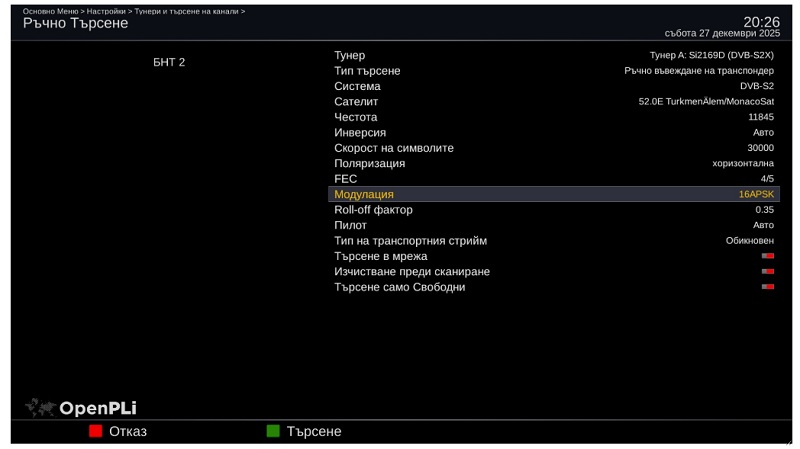Screen dimensions: 800x449
Task: Edit the Скорост на символите value 30000
Action: point(760,148)
